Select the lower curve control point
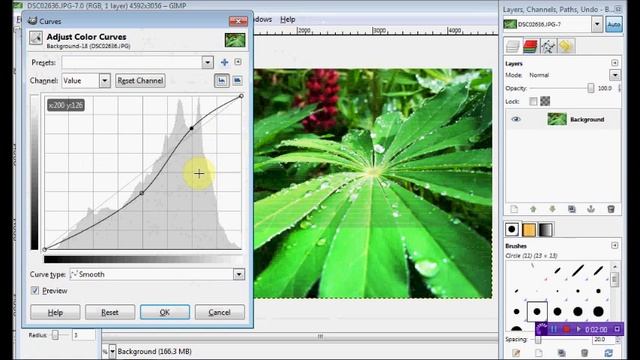The image size is (640, 360). click(142, 193)
